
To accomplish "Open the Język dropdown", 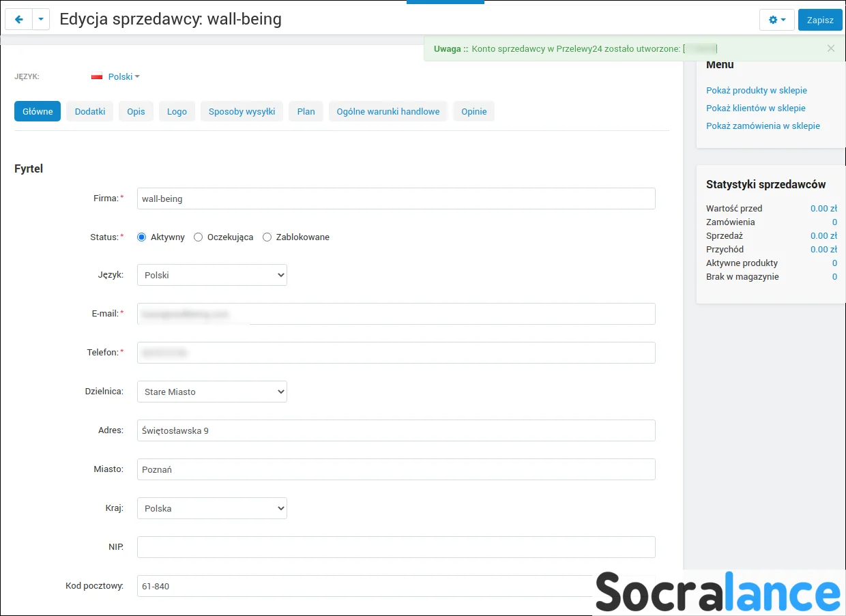I will click(211, 275).
